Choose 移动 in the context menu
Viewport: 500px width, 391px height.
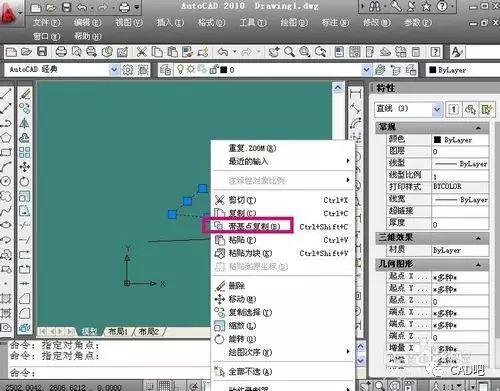tap(283, 299)
